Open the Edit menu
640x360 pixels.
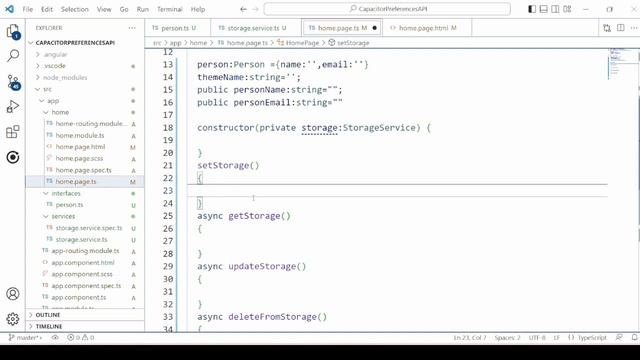(x=47, y=9)
